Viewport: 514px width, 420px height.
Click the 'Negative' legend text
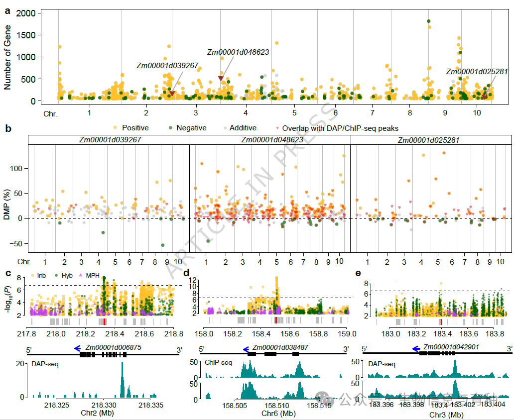(191, 128)
